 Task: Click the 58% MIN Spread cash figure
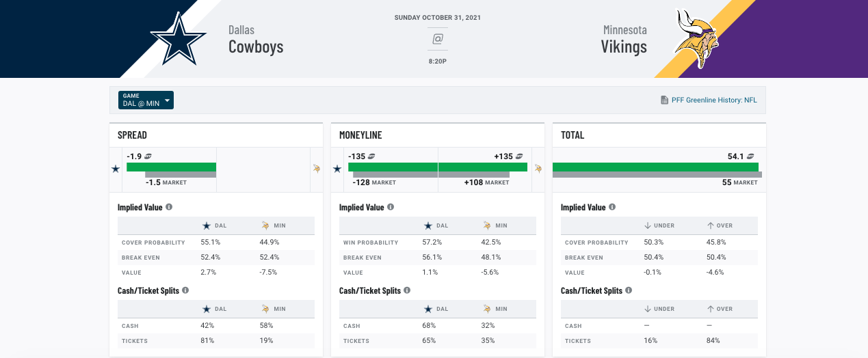(267, 325)
